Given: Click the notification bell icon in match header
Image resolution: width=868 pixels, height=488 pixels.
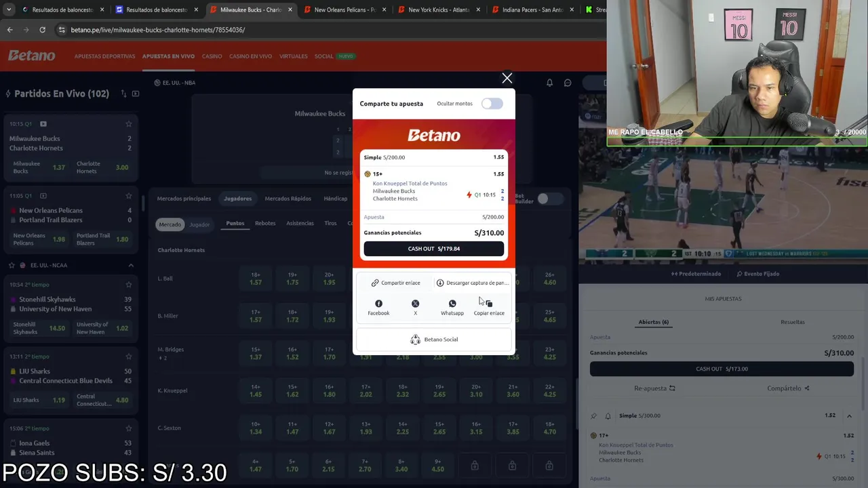Looking at the screenshot, I should (549, 83).
